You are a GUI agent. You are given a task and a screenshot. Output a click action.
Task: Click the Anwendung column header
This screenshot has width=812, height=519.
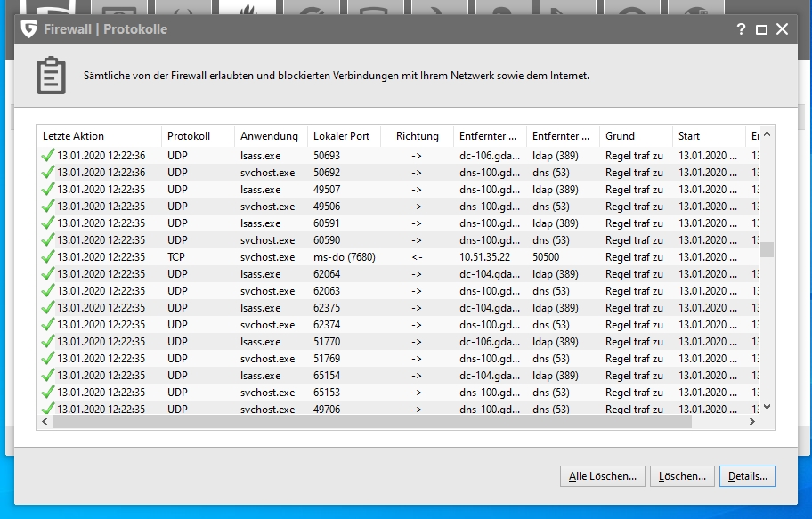tap(270, 136)
